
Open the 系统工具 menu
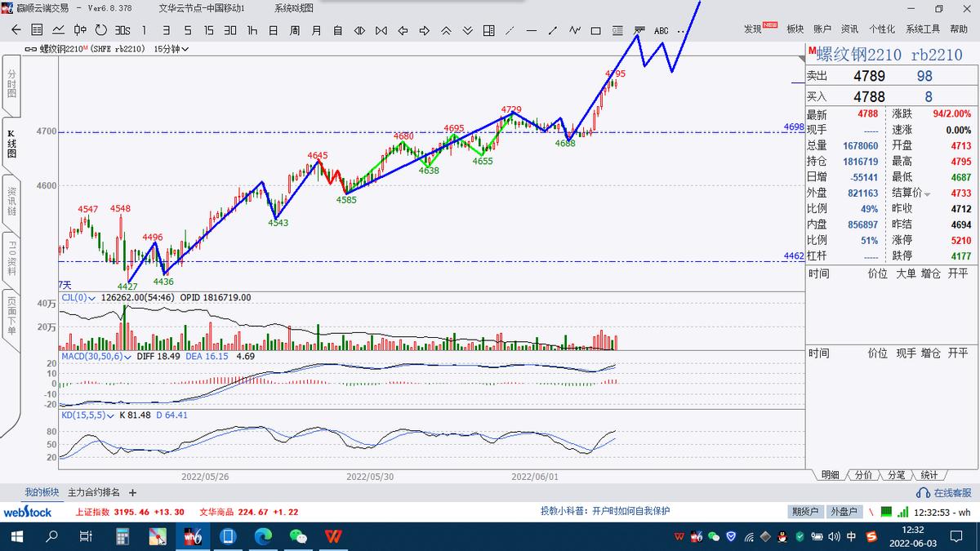[922, 29]
